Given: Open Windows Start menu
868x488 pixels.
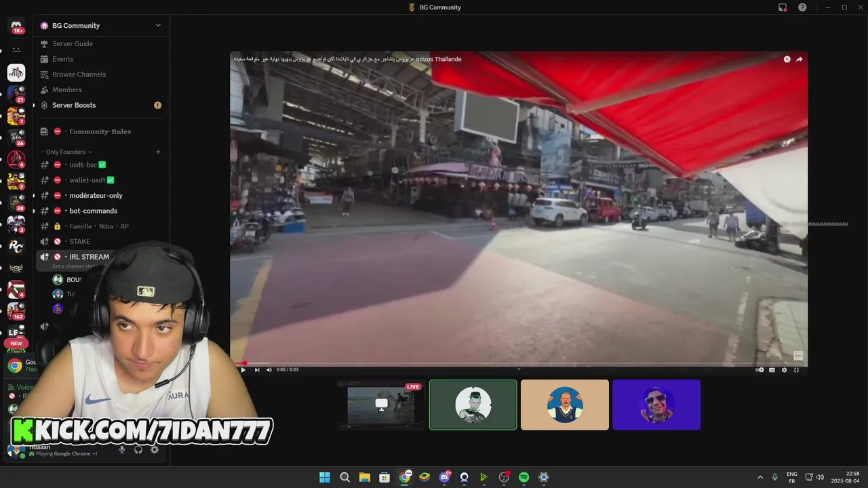Looking at the screenshot, I should [325, 477].
